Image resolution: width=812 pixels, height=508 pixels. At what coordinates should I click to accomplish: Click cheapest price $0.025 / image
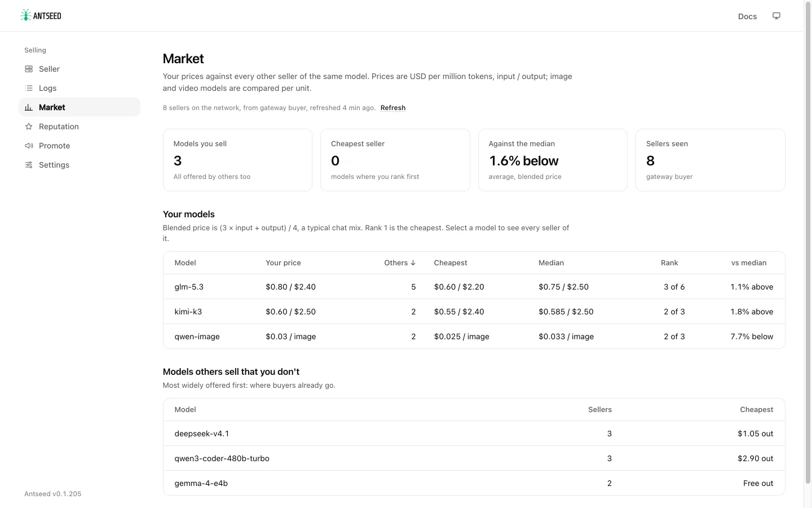(461, 336)
